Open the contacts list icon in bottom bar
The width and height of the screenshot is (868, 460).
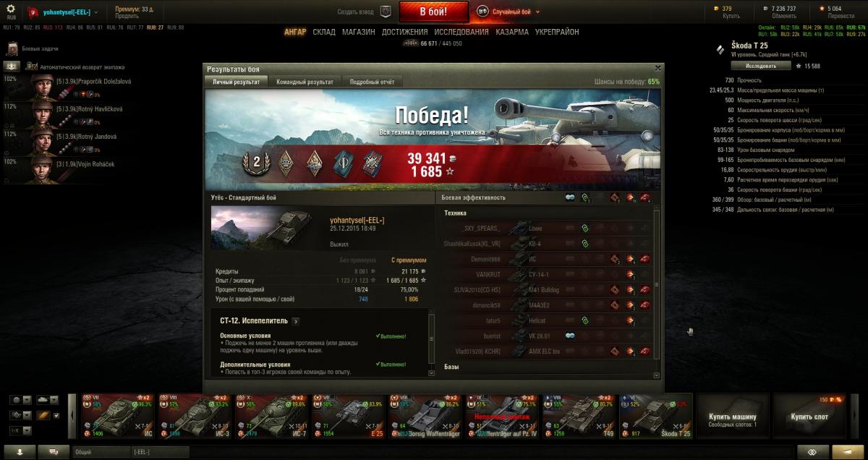19,451
